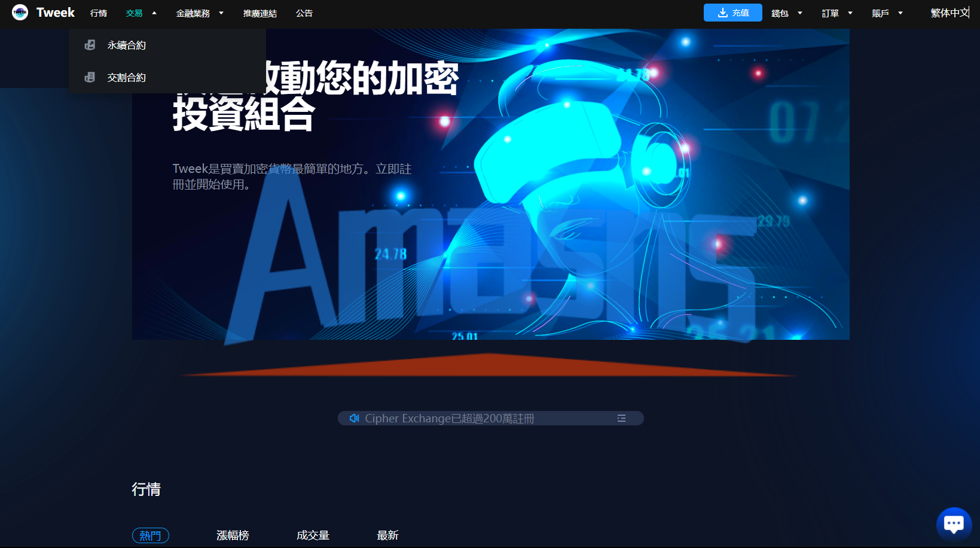
Task: Click the Cipher Exchange announcement text
Action: point(450,418)
